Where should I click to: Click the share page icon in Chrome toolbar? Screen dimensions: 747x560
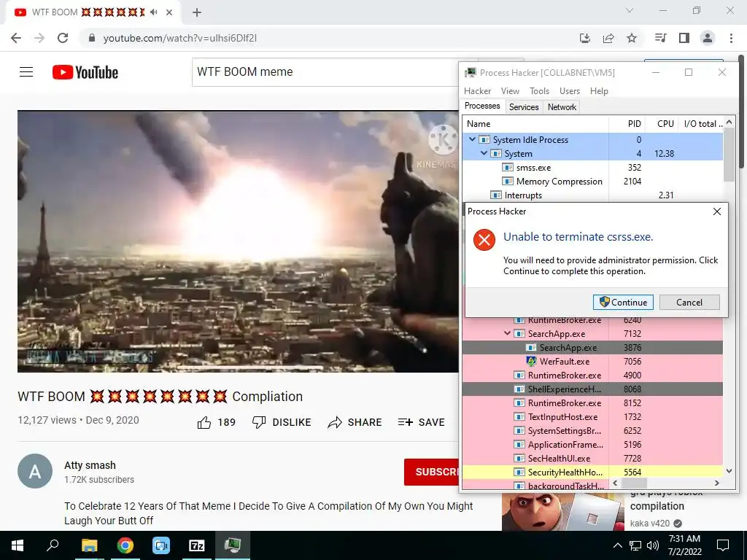[608, 38]
